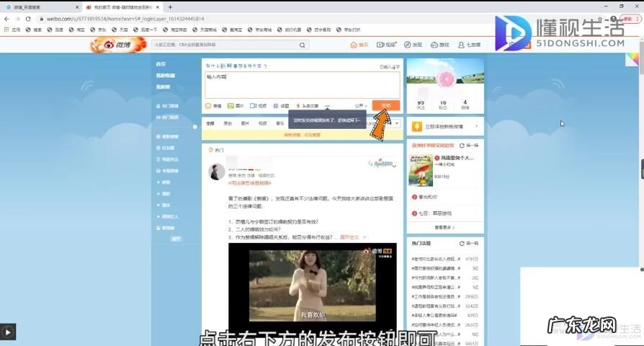Viewport: 644px width, 346px height.
Task: Click into the post composer text box
Action: (x=303, y=85)
